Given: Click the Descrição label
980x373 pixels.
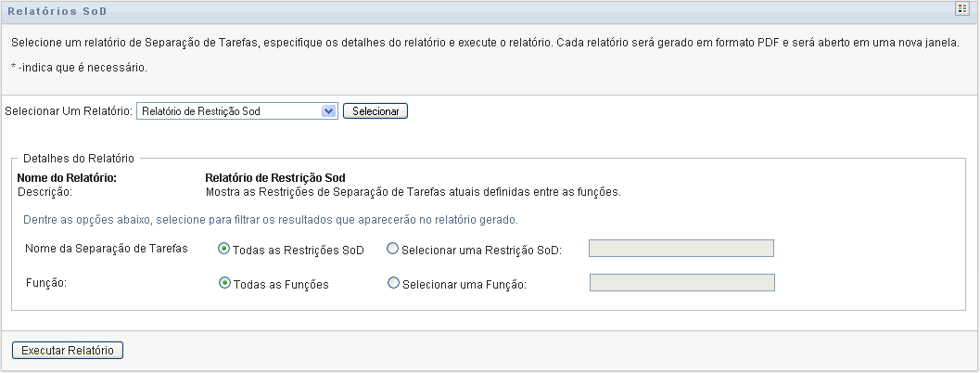Looking at the screenshot, I should [x=45, y=192].
